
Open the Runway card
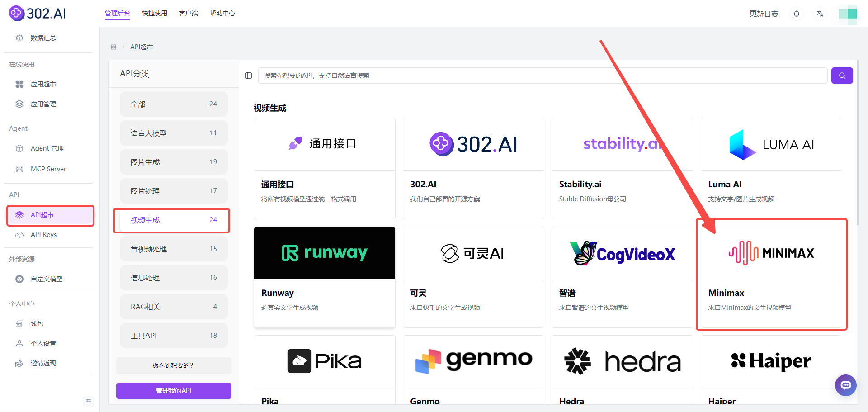click(x=325, y=277)
